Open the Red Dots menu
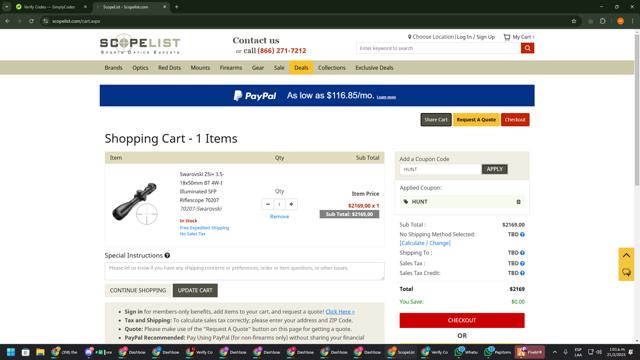The height and width of the screenshot is (360, 640). click(169, 68)
